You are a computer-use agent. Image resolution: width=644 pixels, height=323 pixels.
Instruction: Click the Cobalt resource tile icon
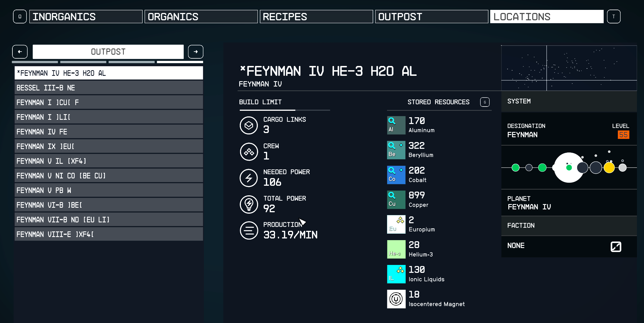pos(396,175)
